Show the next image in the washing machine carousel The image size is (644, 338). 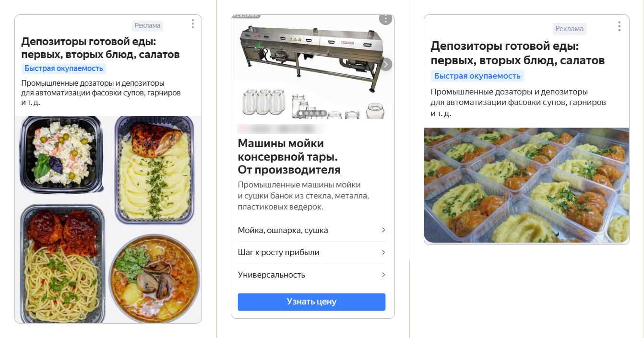(x=386, y=64)
